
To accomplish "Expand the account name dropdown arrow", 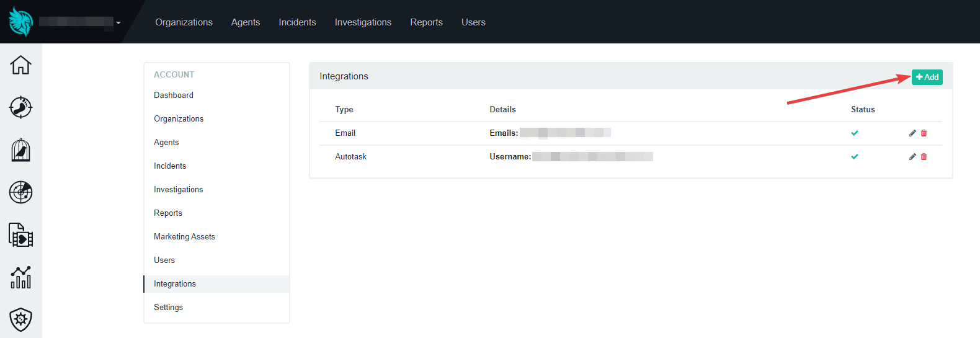I will [118, 23].
